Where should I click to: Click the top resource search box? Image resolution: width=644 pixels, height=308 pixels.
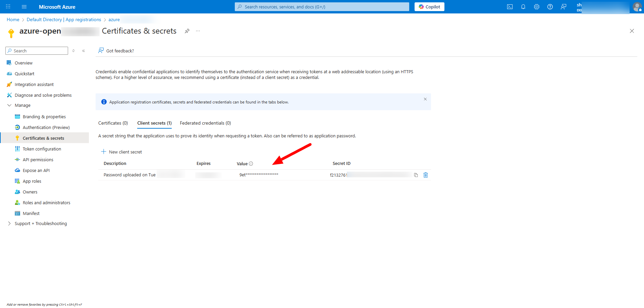click(322, 7)
